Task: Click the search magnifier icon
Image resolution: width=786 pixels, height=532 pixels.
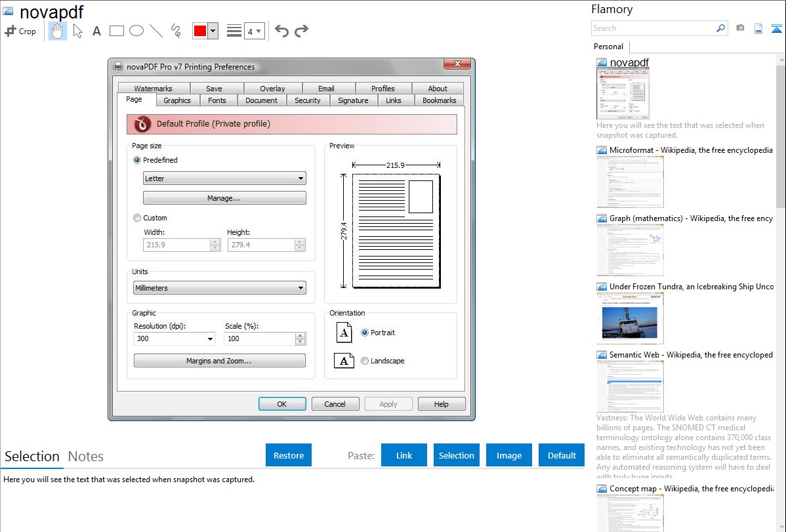Action: 720,28
